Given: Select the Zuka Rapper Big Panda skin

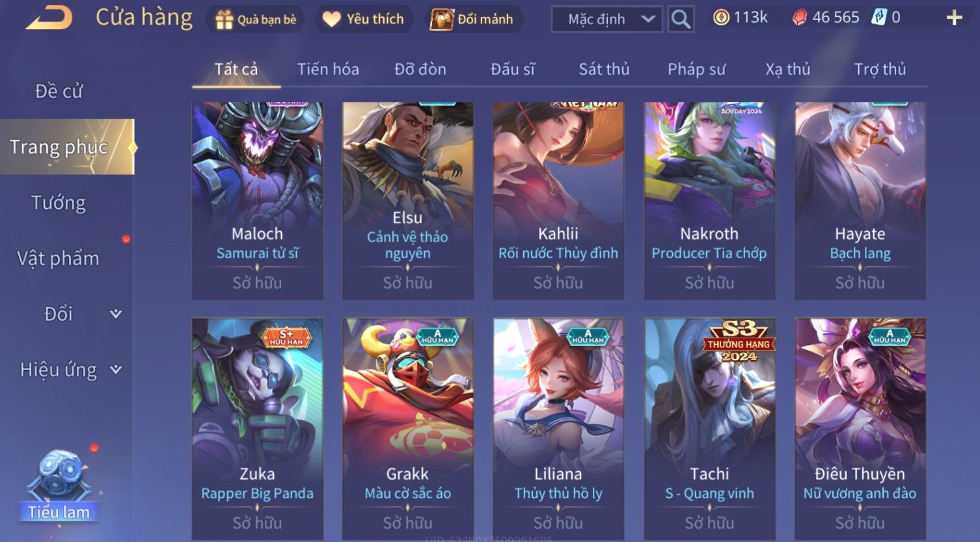Looking at the screenshot, I should tap(257, 429).
